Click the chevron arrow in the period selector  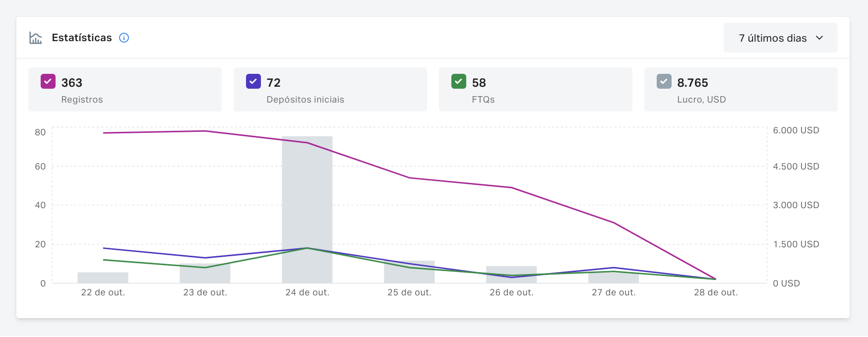point(819,38)
